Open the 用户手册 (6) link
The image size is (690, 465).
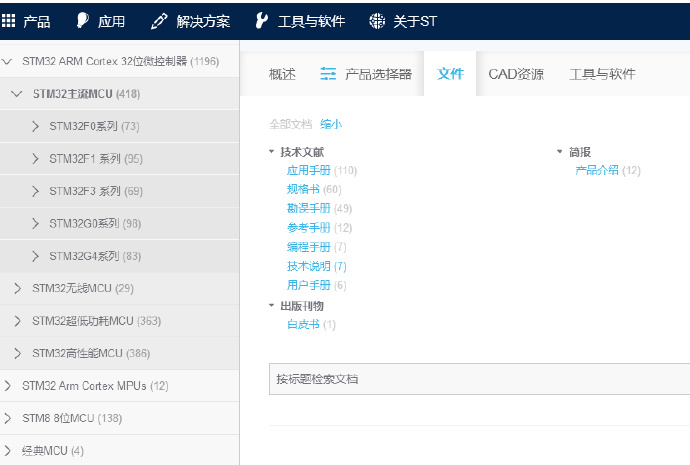(317, 285)
